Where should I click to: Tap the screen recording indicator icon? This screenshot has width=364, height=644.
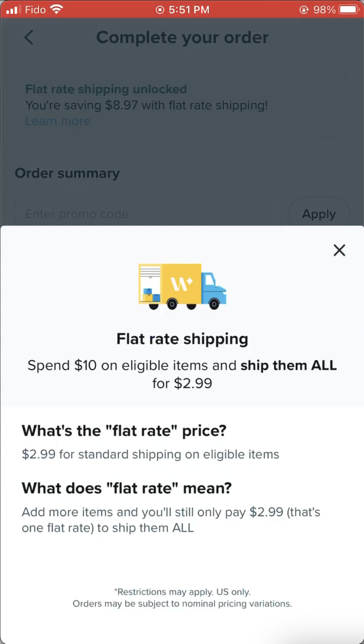tap(160, 9)
